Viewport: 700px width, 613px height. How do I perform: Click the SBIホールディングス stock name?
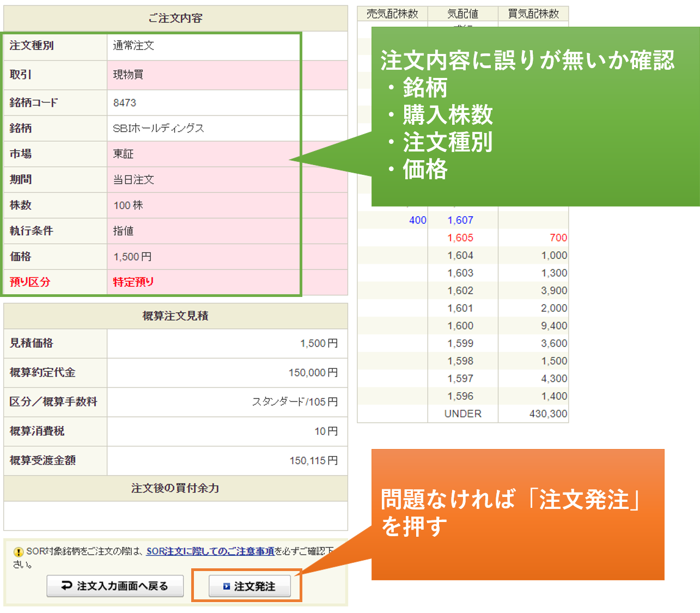coord(159,129)
